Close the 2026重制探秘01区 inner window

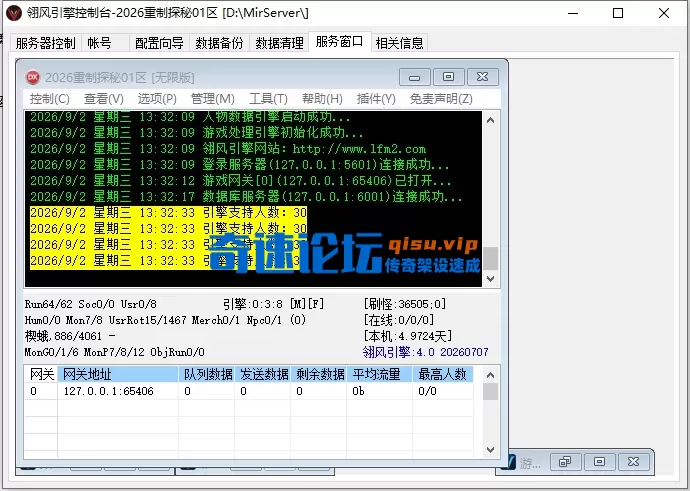pyautogui.click(x=482, y=77)
